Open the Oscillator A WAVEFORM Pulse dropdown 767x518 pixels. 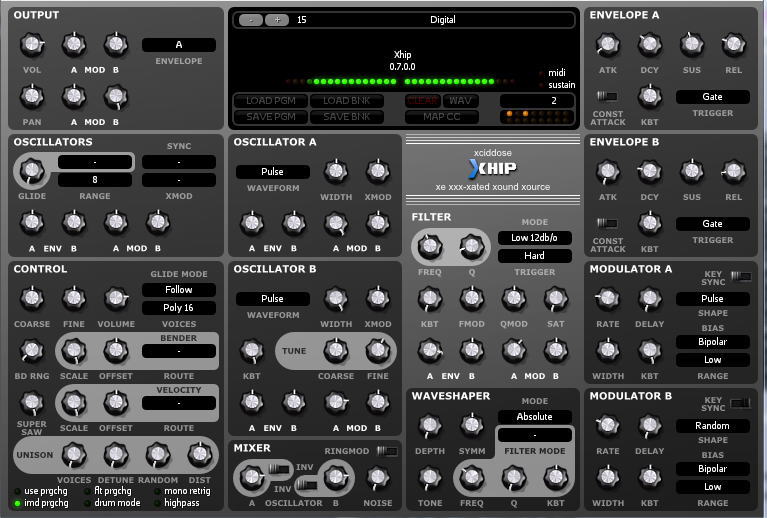(272, 172)
